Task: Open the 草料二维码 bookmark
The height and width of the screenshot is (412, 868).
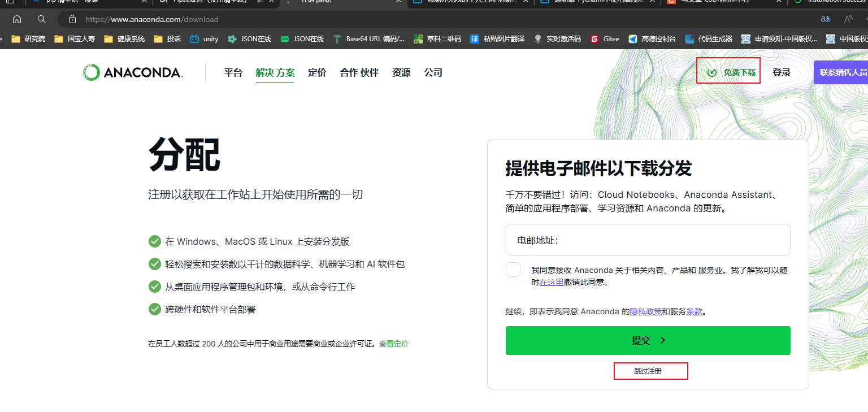Action: pos(437,39)
